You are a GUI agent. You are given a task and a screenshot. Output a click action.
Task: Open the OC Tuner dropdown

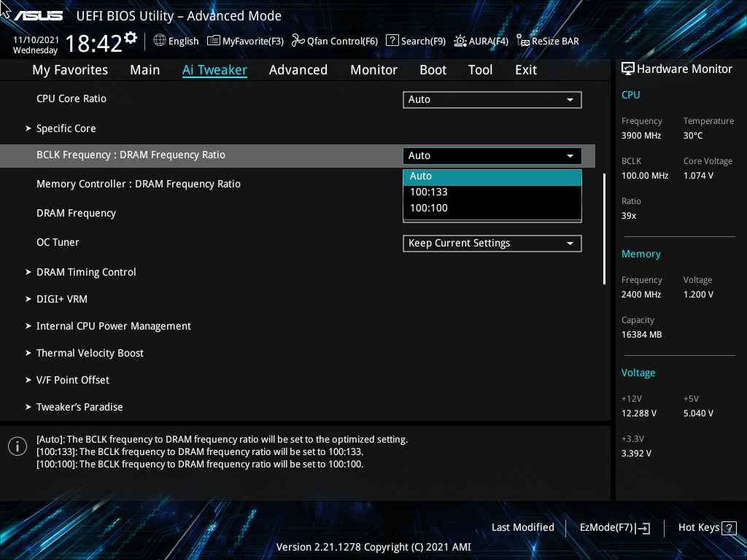492,244
